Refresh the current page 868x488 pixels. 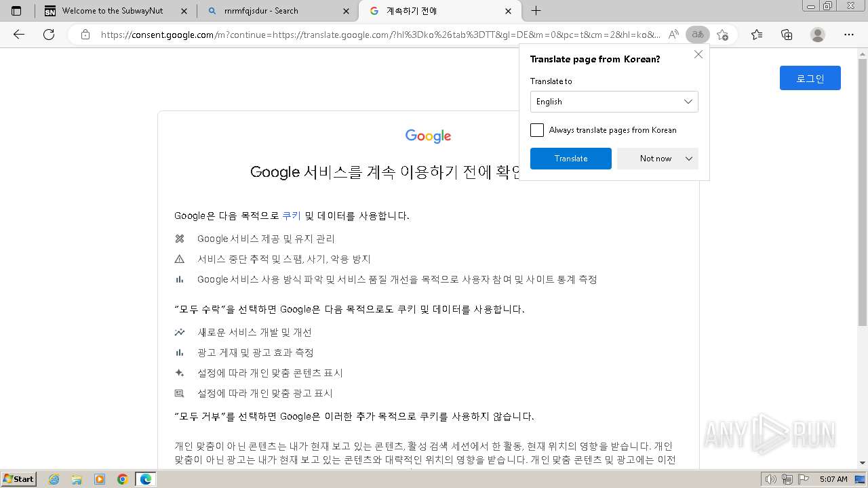point(49,35)
